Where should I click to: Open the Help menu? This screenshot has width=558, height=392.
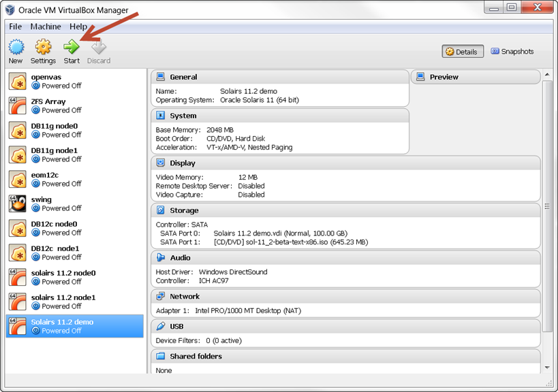(78, 27)
